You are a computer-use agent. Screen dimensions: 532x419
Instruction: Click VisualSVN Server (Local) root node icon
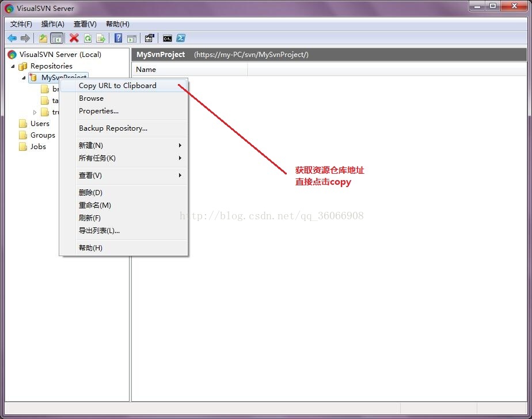click(x=12, y=55)
